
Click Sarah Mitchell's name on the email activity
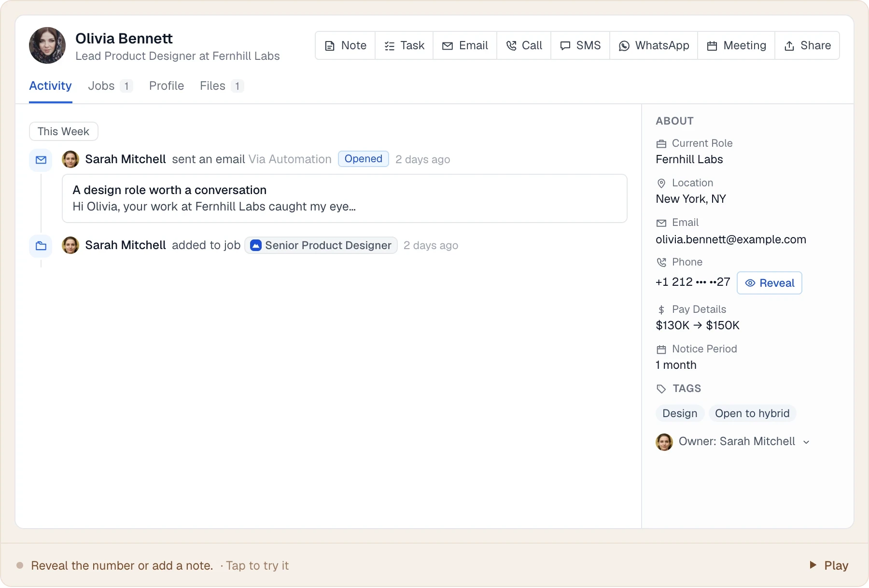point(126,159)
